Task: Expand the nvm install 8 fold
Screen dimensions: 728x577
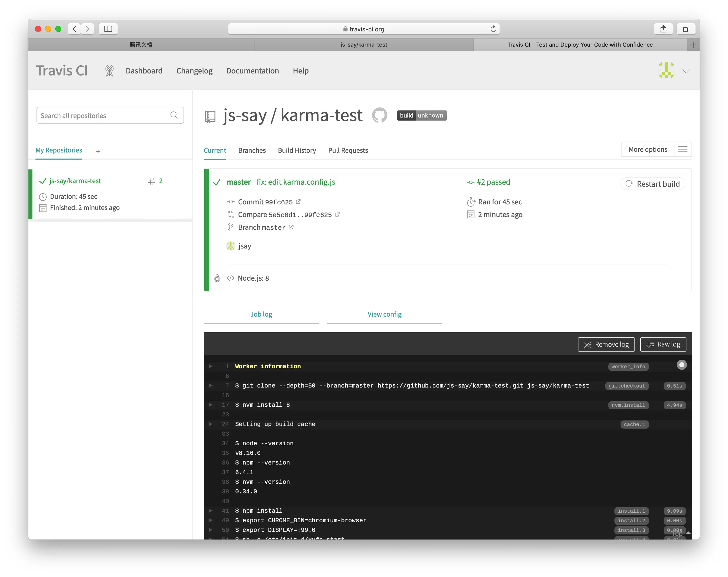Action: pyautogui.click(x=210, y=405)
